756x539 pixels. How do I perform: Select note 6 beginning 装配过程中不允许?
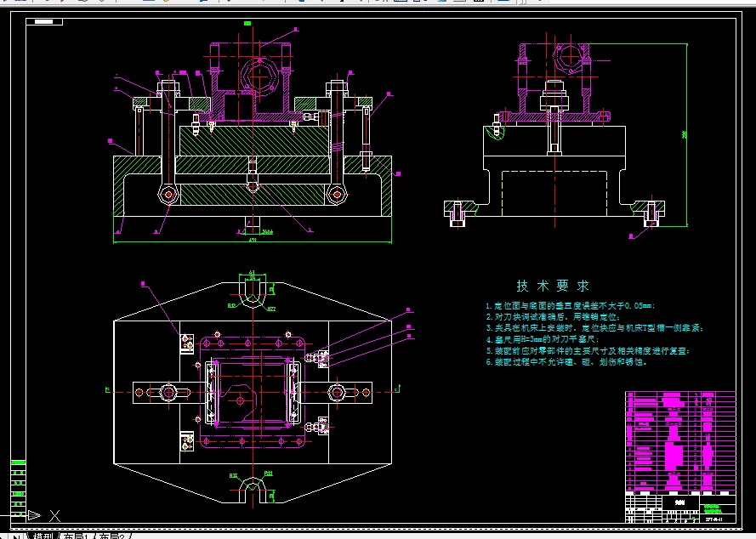pyautogui.click(x=566, y=361)
